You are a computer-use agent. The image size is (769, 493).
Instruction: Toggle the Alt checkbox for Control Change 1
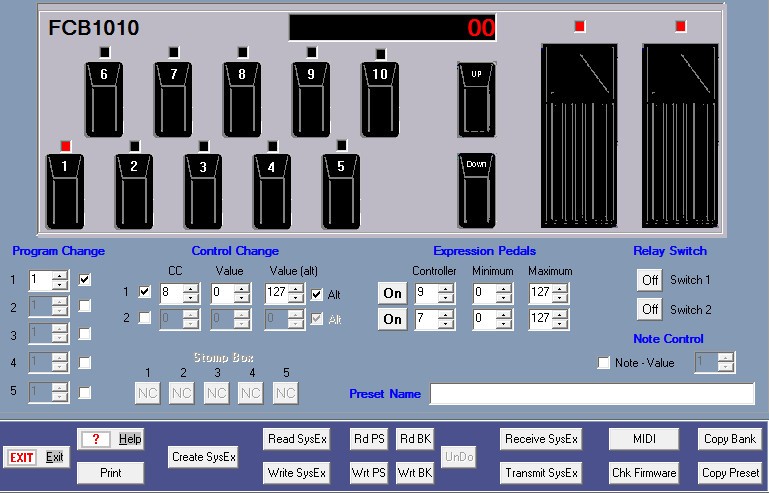[317, 294]
